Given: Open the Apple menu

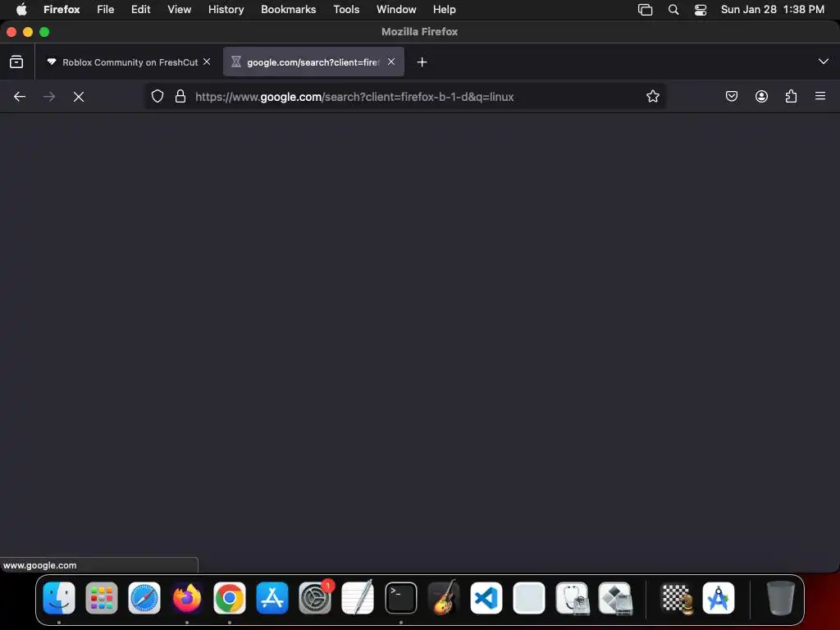Looking at the screenshot, I should click(21, 10).
